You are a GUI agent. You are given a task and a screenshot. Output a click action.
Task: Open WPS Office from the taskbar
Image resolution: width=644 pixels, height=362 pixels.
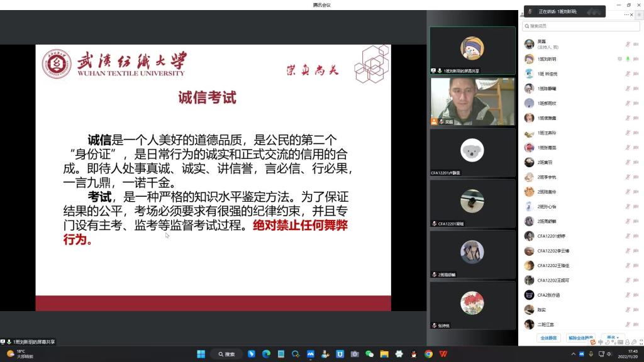click(444, 354)
